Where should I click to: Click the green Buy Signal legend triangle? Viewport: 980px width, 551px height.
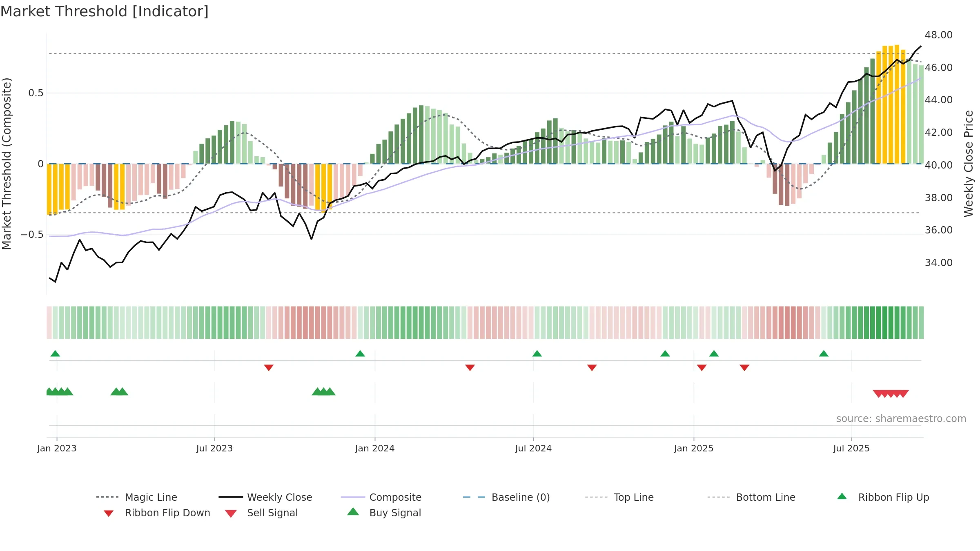(x=353, y=511)
